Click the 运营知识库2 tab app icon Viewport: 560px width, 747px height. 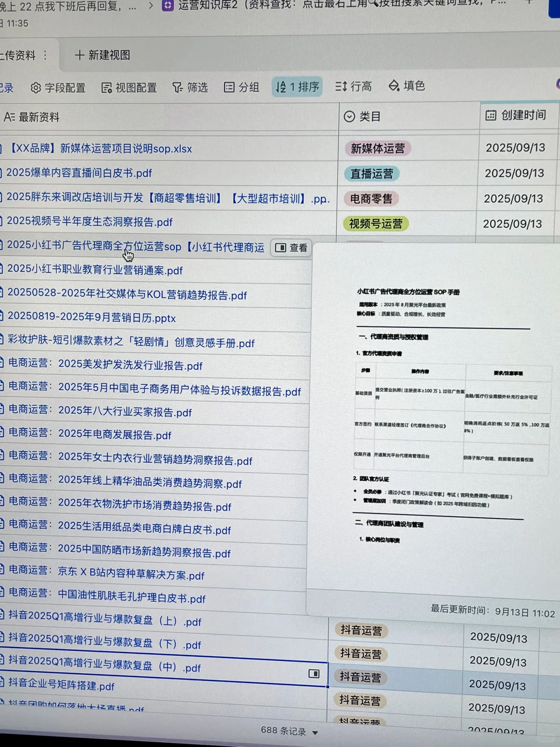[x=168, y=5]
